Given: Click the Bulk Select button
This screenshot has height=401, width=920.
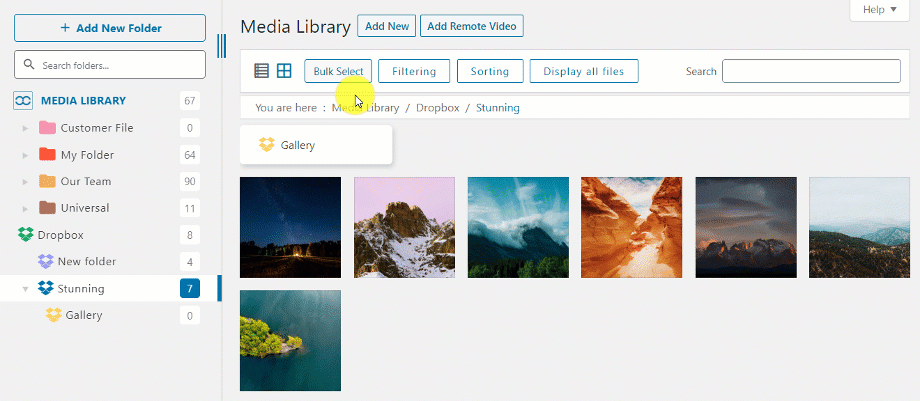Looking at the screenshot, I should pos(338,71).
